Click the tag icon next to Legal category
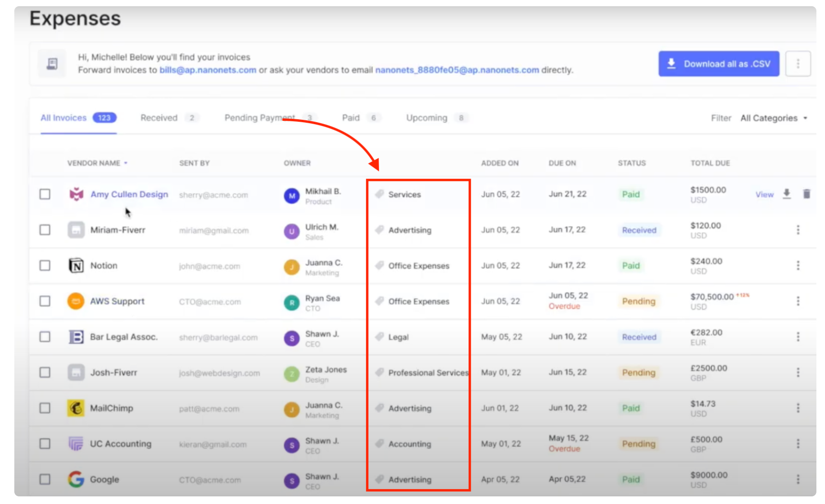This screenshot has width=825, height=504. click(x=380, y=337)
